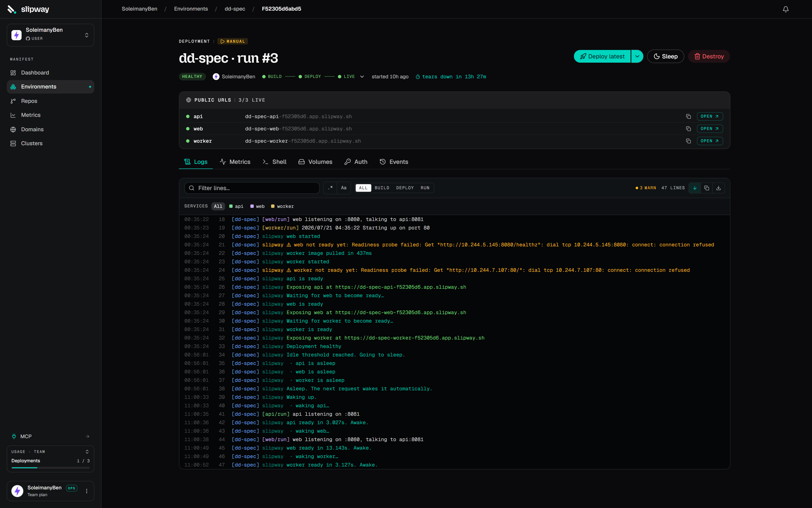Select BUILD log phase filter
The height and width of the screenshot is (508, 812).
[382, 188]
